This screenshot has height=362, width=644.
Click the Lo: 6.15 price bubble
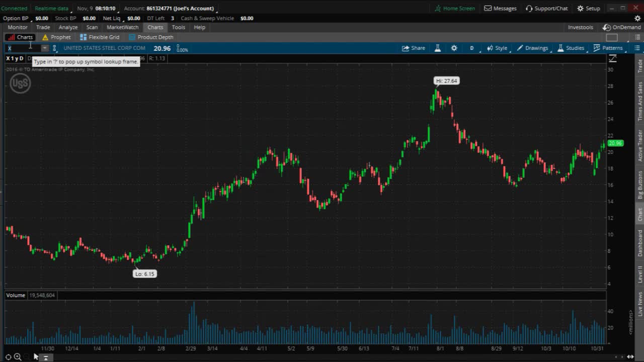click(145, 274)
